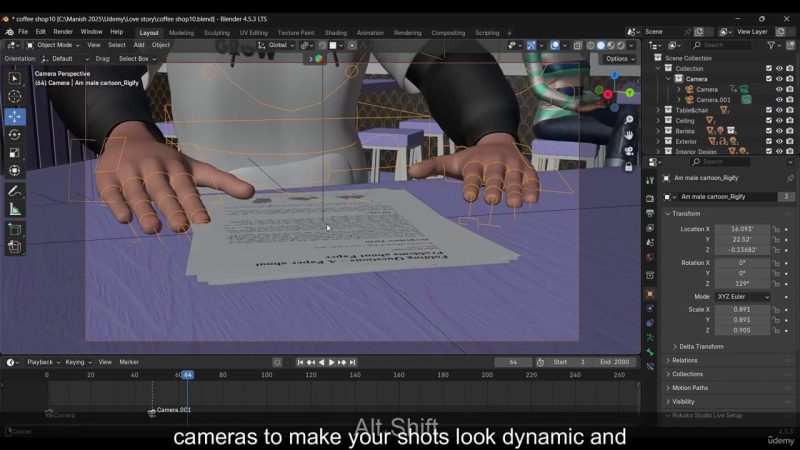Select the Move tool in the toolbar

coord(15,116)
